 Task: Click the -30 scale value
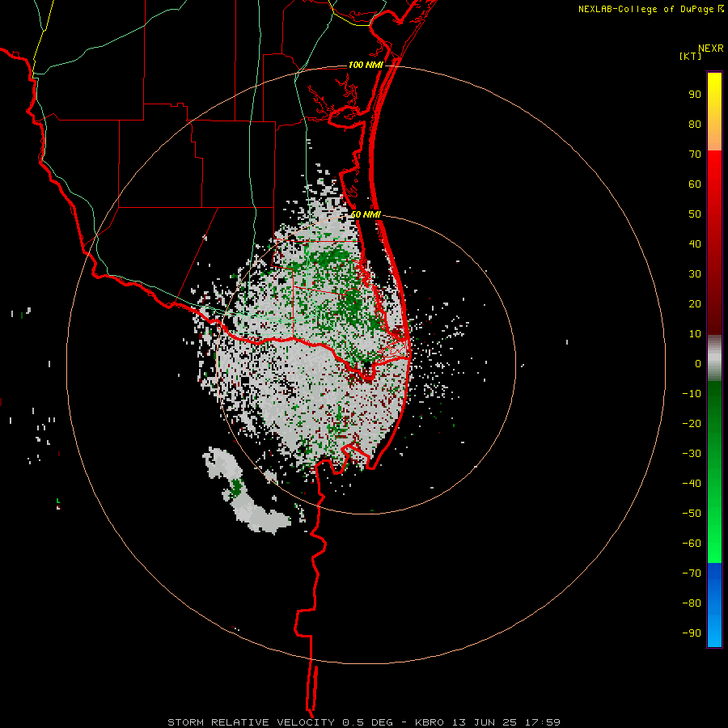tap(692, 454)
